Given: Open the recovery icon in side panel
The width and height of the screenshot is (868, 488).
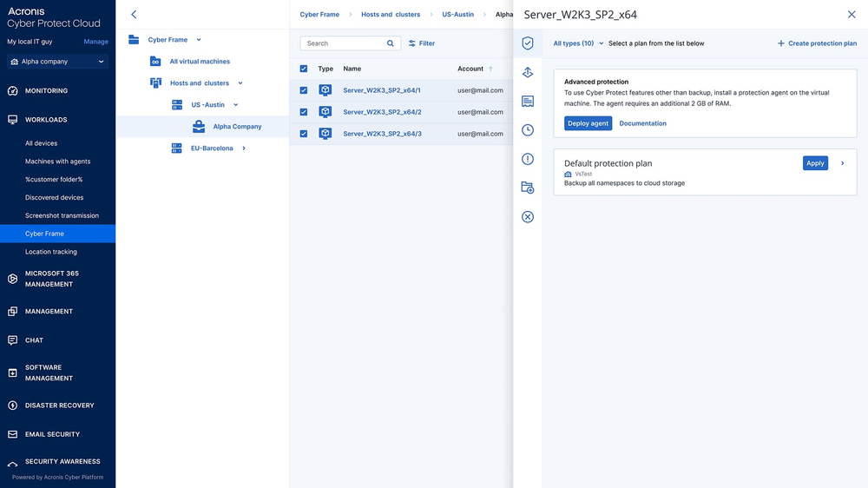Looking at the screenshot, I should click(528, 72).
